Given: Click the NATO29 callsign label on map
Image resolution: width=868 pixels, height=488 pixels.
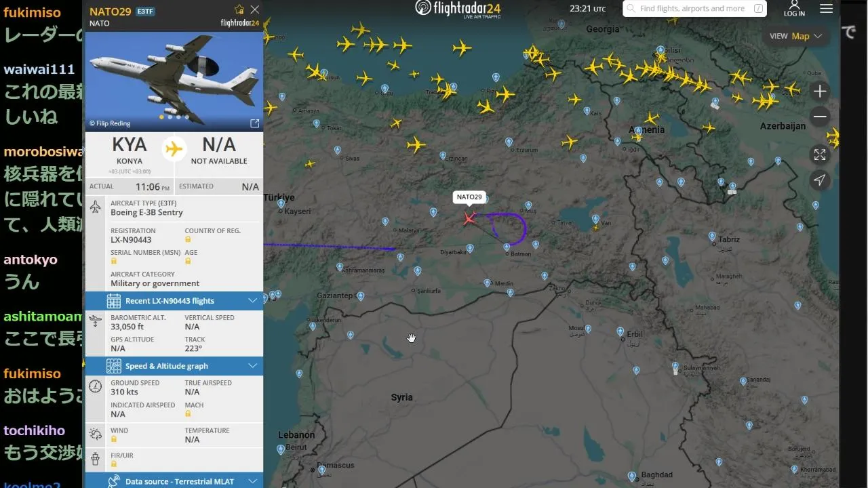Looking at the screenshot, I should (x=469, y=197).
